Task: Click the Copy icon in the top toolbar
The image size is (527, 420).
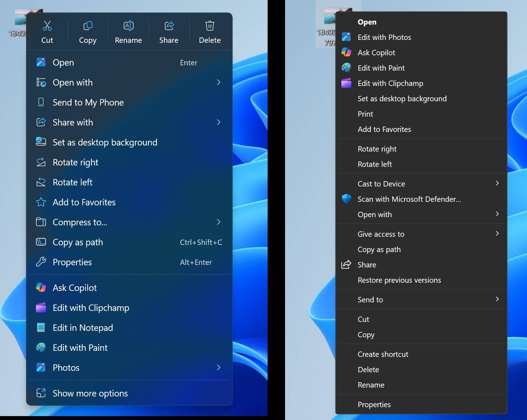Action: [88, 26]
